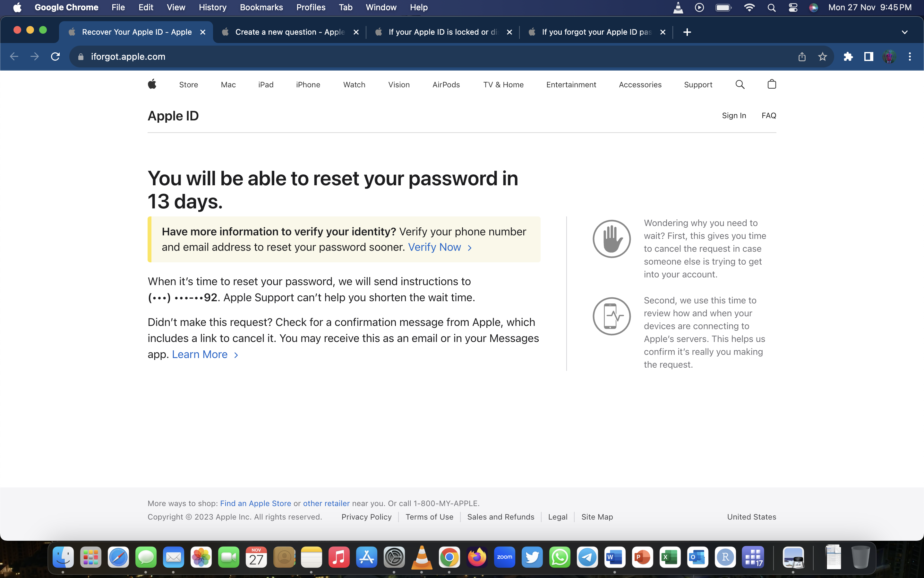Open Finder from the Dock
The image size is (924, 578).
point(63,557)
